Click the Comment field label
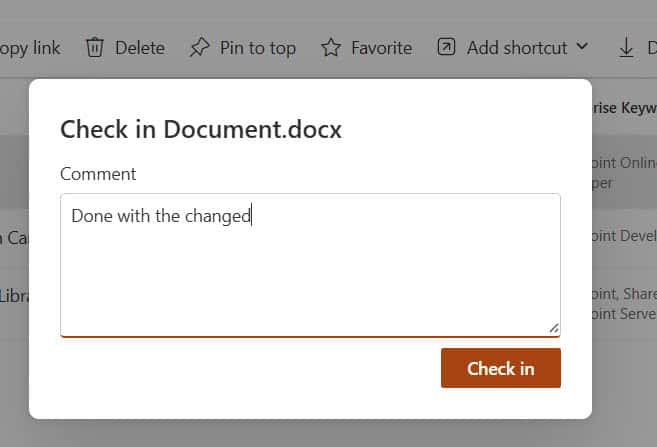The image size is (657, 447). tap(98, 174)
